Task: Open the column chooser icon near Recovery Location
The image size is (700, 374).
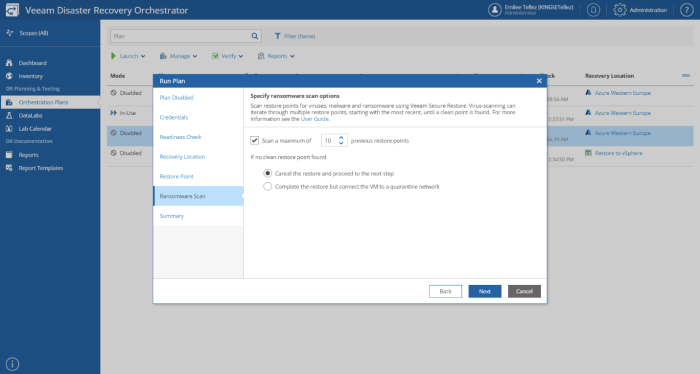Action: point(686,75)
